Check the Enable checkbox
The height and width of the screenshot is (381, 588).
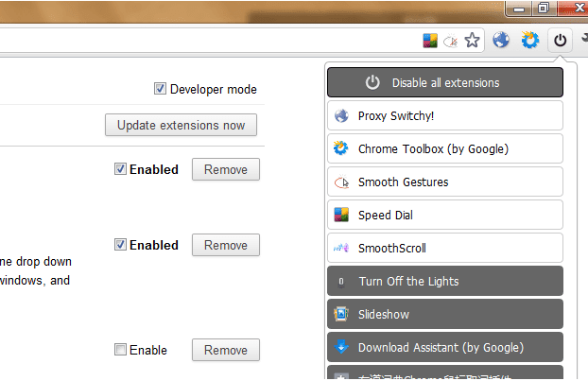click(x=120, y=350)
